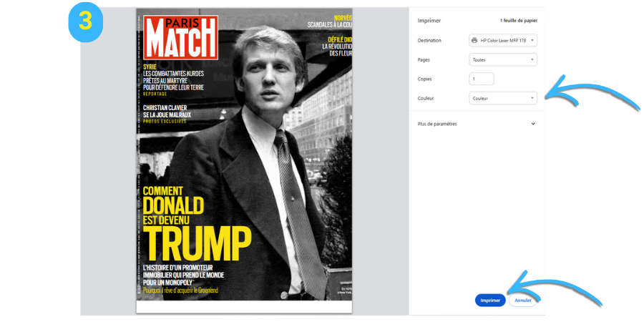Click the blue number 3 step badge
This screenshot has height=322, width=644.
pyautogui.click(x=85, y=22)
